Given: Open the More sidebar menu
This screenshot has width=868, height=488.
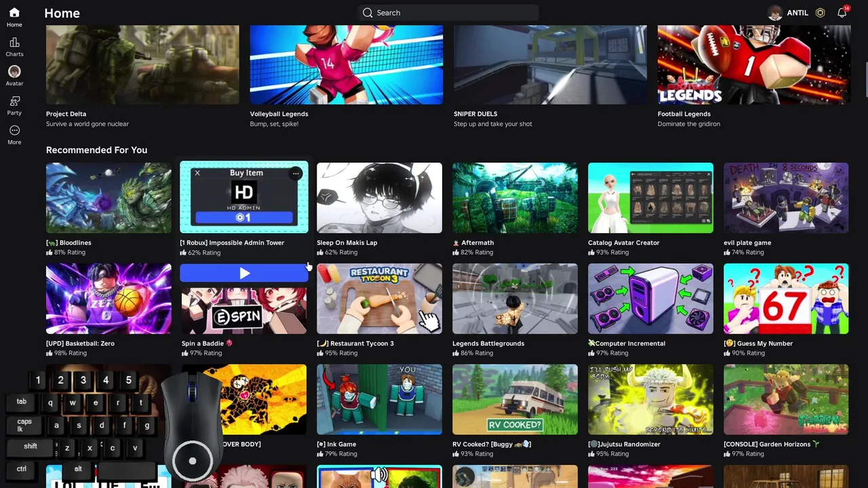Looking at the screenshot, I should pos(14,130).
